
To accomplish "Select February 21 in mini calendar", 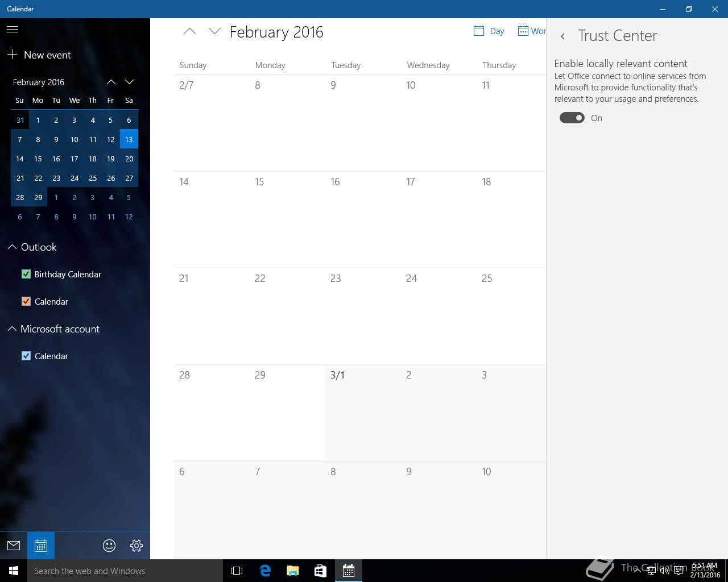I will point(20,178).
